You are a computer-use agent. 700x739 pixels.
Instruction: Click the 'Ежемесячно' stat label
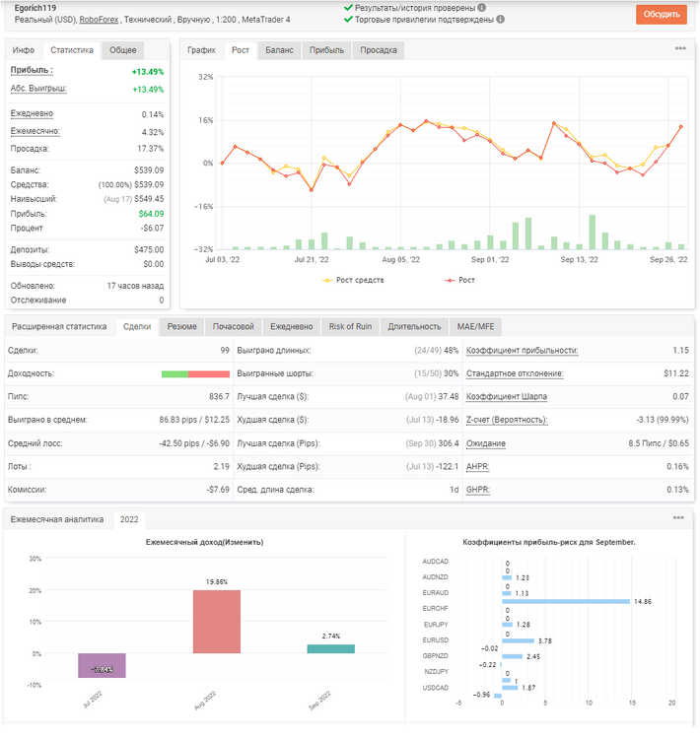[35, 131]
